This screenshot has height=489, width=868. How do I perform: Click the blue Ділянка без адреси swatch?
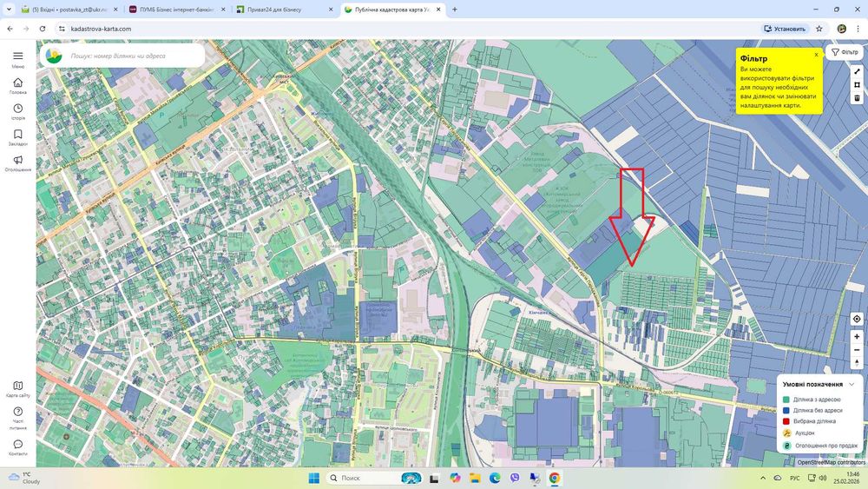[786, 410]
